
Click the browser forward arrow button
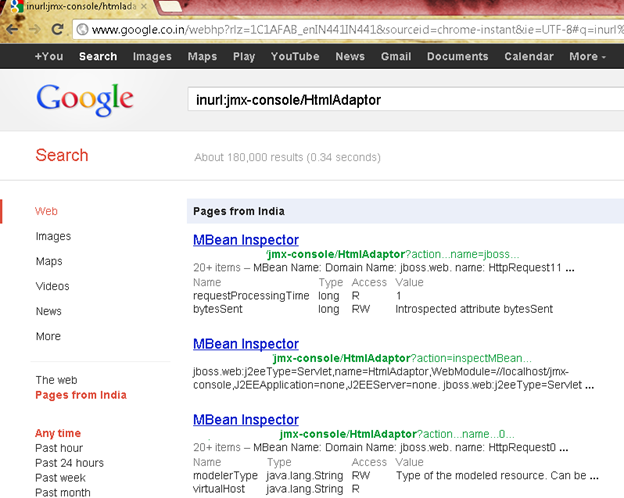pos(35,30)
